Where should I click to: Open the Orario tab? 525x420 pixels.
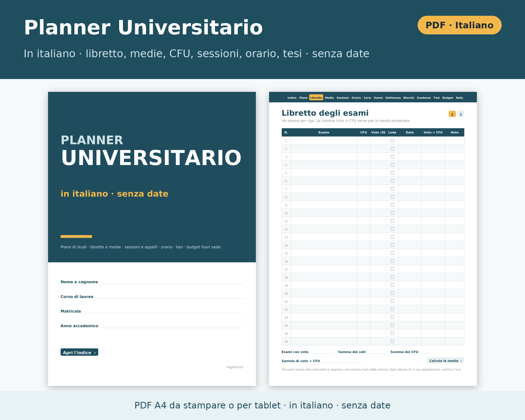356,98
